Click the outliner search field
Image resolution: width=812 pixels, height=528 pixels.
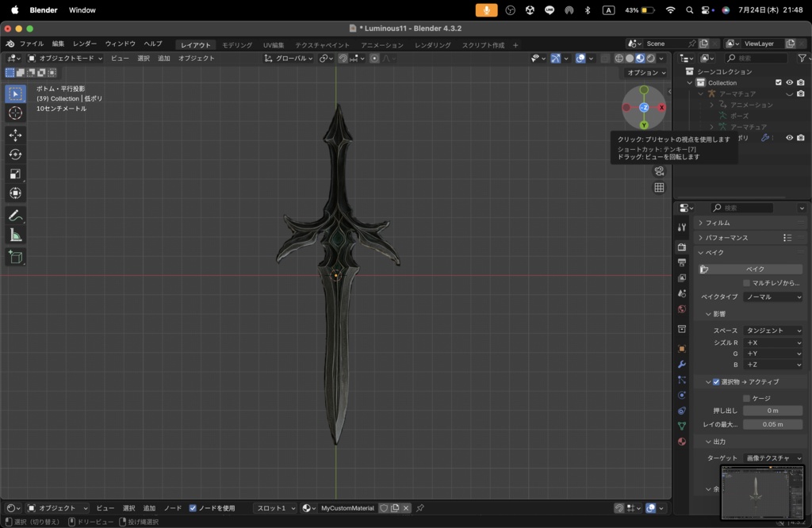[x=757, y=57]
